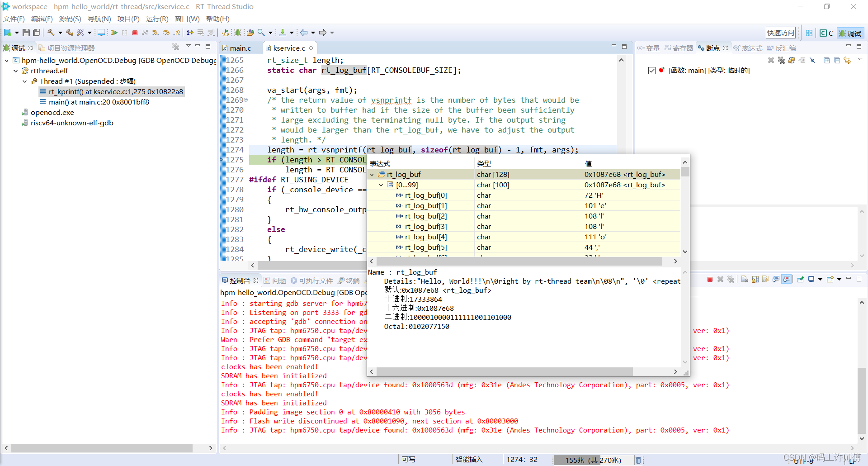This screenshot has height=466, width=868.
Task: Uncheck the main function breakpoint checkbox
Action: click(652, 71)
